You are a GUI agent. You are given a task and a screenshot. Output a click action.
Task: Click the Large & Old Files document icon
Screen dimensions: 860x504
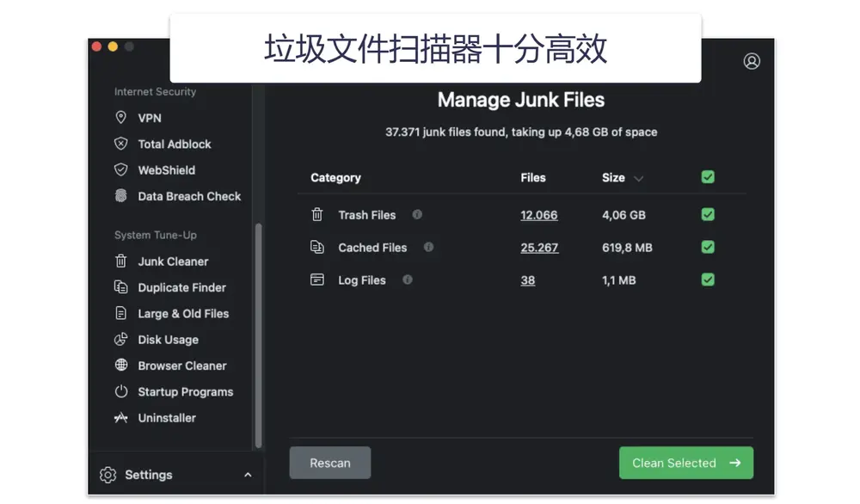click(x=120, y=313)
